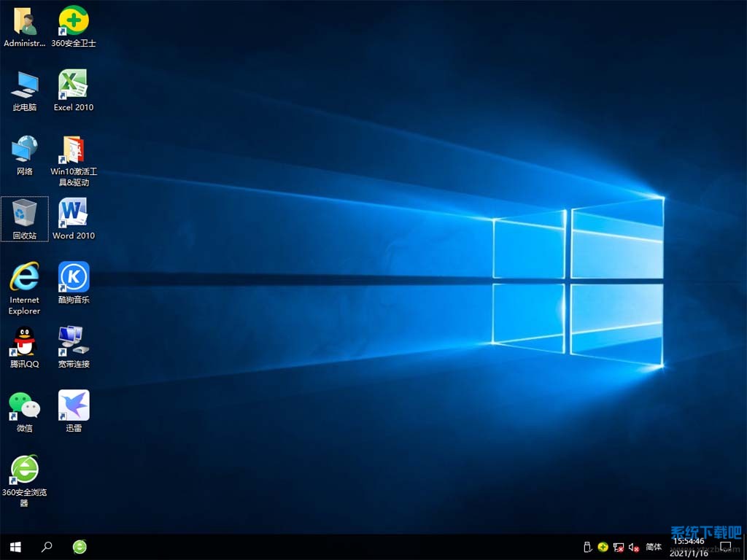Select the Word 2010 shortcut

click(x=74, y=214)
